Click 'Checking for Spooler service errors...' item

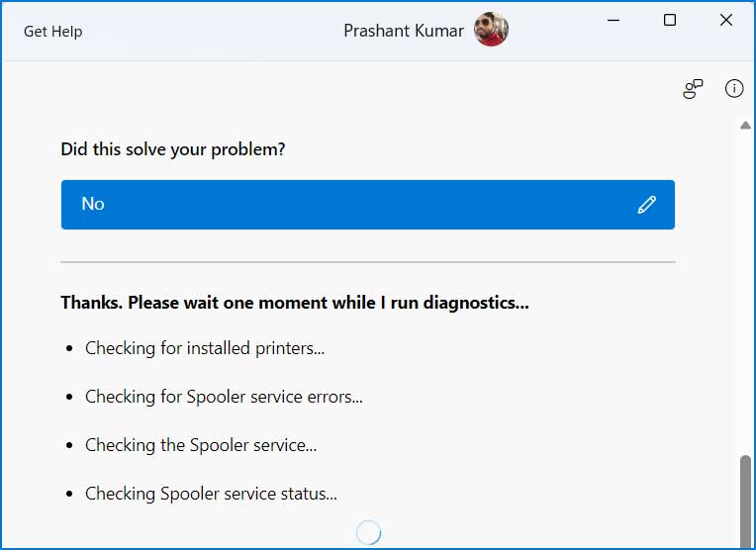(x=224, y=397)
